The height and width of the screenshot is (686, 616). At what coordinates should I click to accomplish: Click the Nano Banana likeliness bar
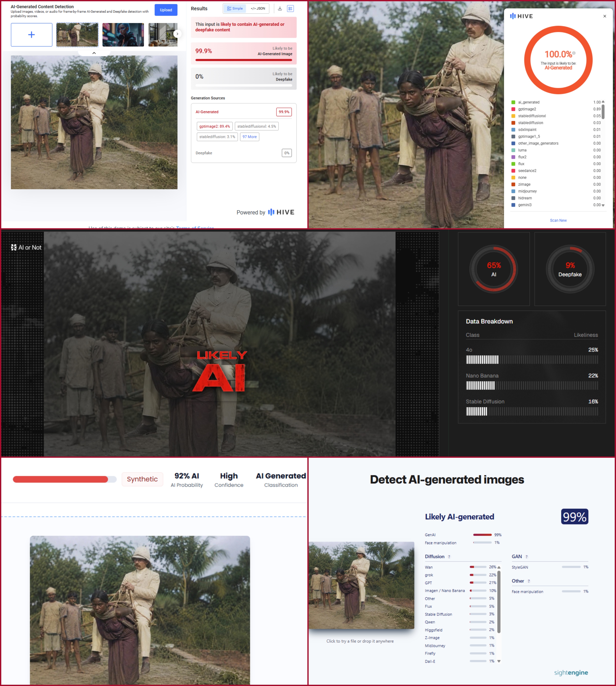pyautogui.click(x=532, y=386)
